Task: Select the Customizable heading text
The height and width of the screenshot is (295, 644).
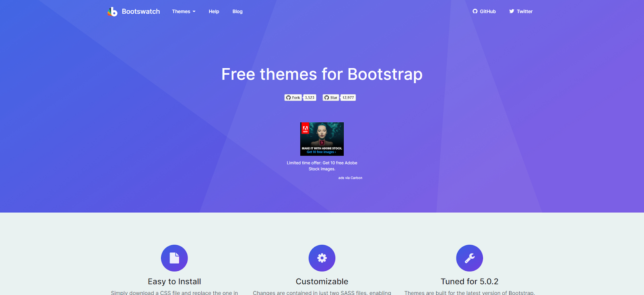Action: 322,281
